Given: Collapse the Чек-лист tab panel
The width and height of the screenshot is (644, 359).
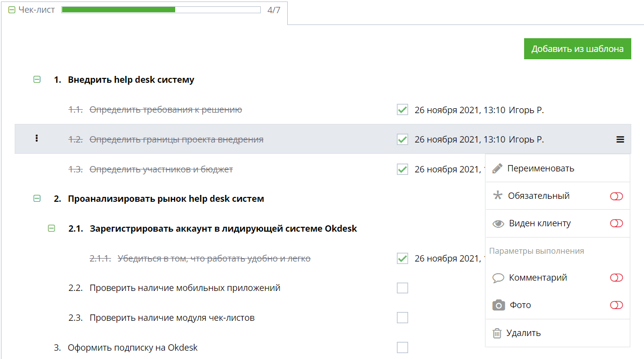Looking at the screenshot, I should pos(12,10).
